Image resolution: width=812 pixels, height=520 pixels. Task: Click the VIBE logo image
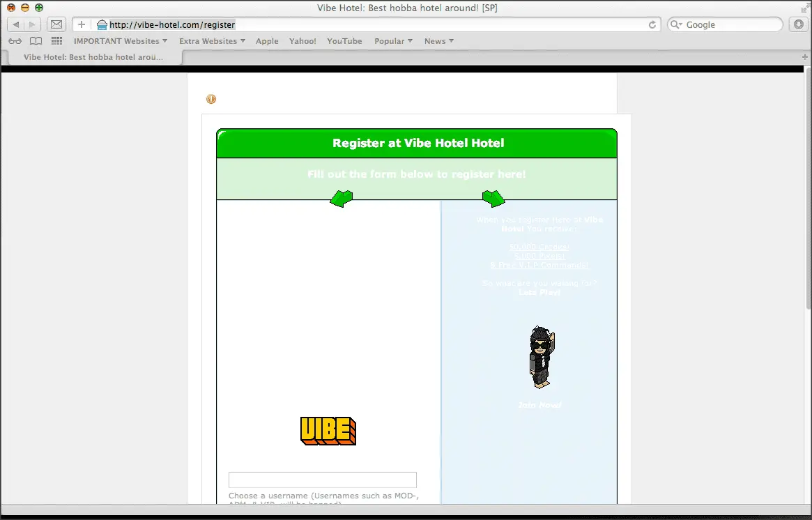328,431
